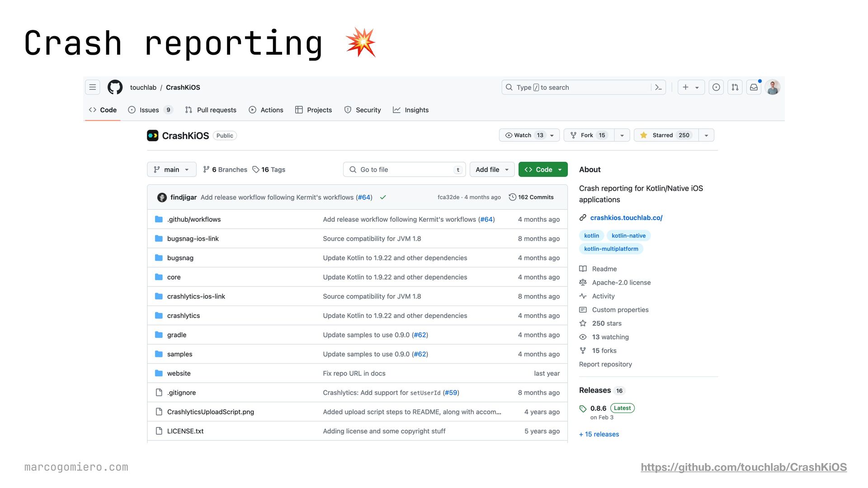
Task: Open the 162 Commits history link
Action: [x=531, y=197]
